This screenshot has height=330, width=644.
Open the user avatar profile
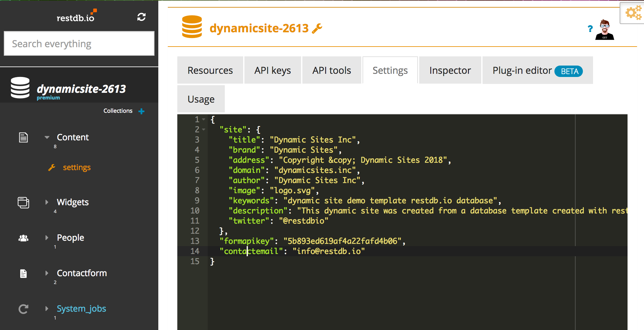coord(605,30)
